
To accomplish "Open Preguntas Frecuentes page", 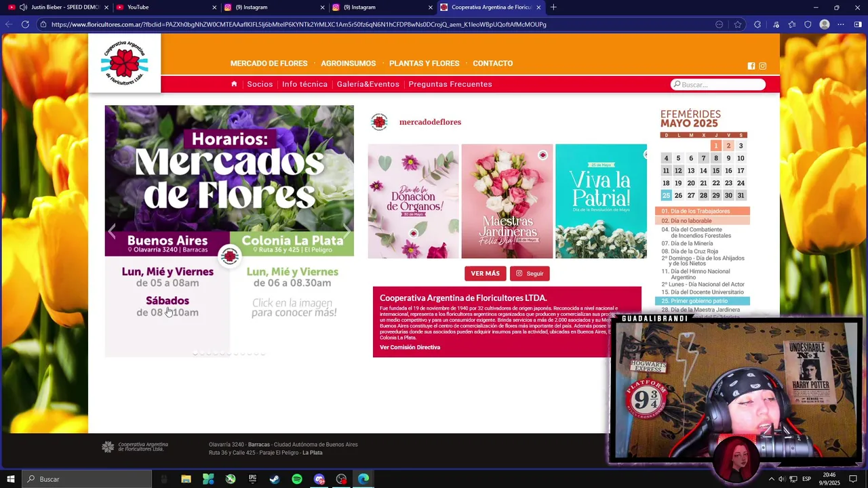I will [x=450, y=84].
